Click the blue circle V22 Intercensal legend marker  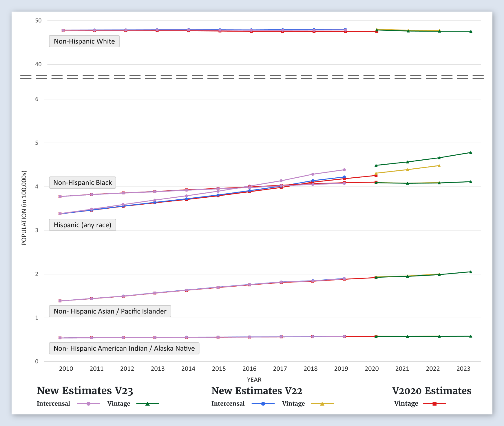[x=263, y=404]
